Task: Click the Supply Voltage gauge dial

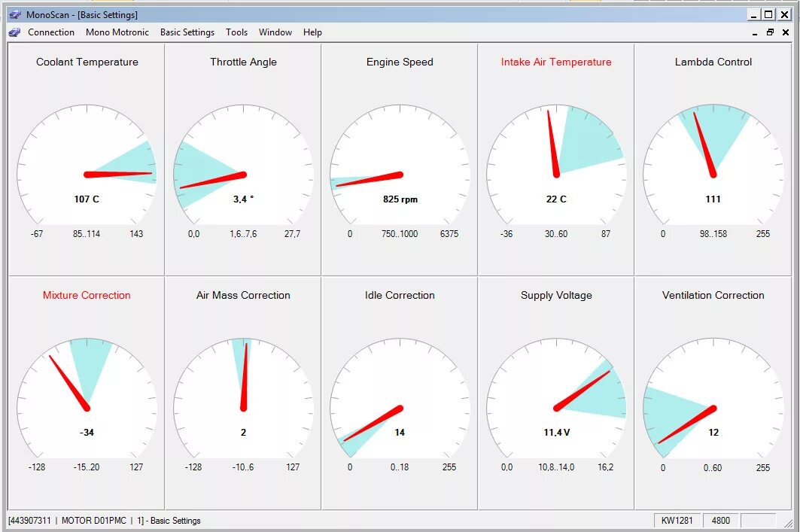Action: tap(557, 398)
